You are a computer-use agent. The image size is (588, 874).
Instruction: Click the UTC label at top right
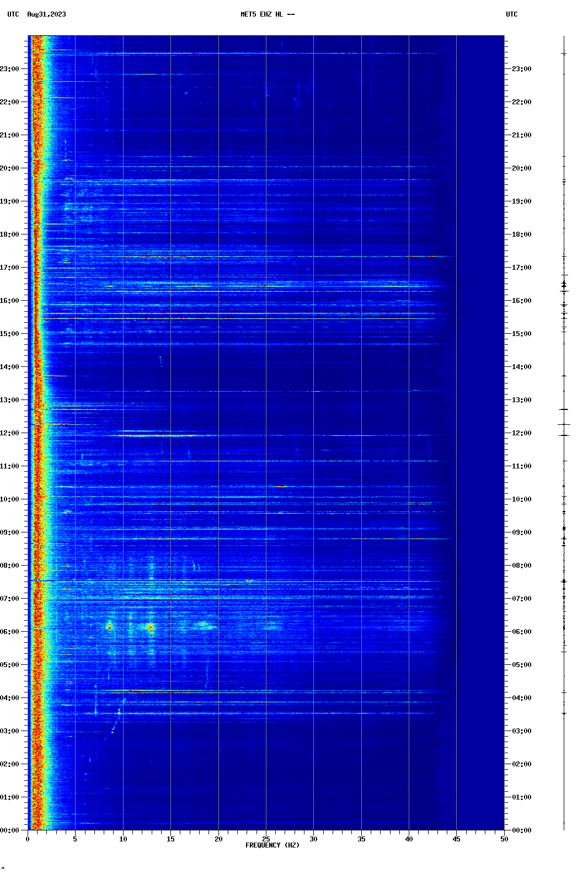[511, 14]
